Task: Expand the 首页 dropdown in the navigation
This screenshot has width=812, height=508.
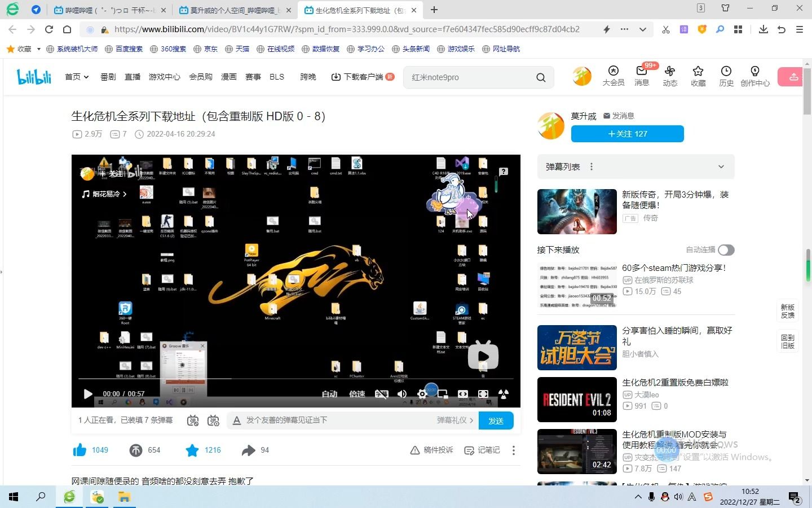Action: tap(77, 77)
